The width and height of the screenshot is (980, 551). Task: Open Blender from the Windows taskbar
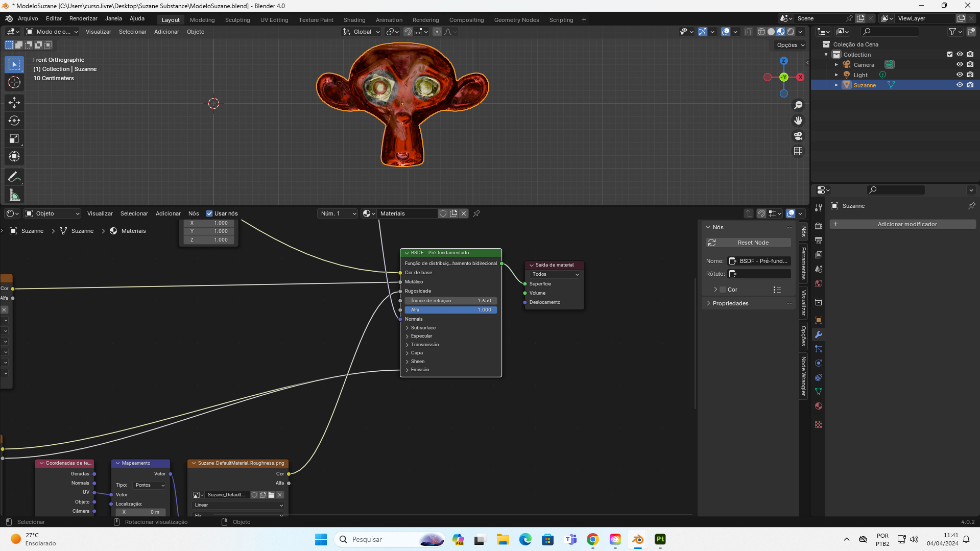click(638, 539)
